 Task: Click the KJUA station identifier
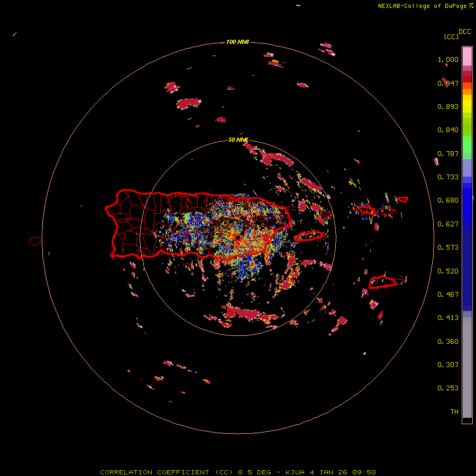click(296, 472)
